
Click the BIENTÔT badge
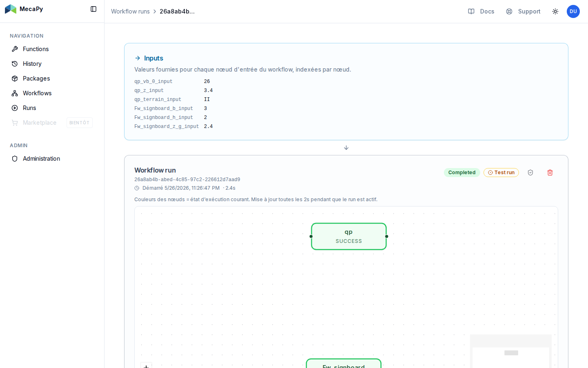[80, 123]
